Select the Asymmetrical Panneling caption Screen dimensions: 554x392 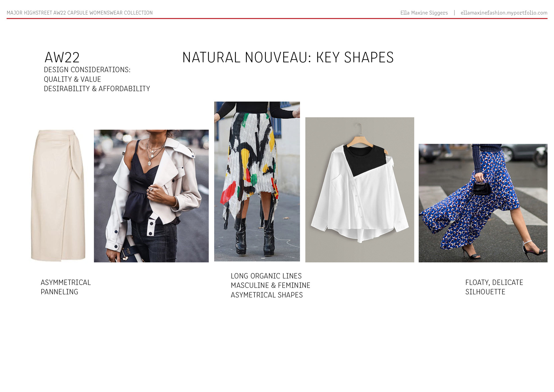click(x=66, y=287)
